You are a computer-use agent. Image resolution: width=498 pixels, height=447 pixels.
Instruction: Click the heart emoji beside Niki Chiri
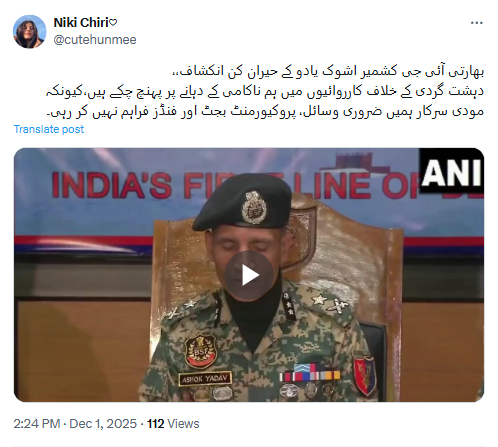[113, 23]
